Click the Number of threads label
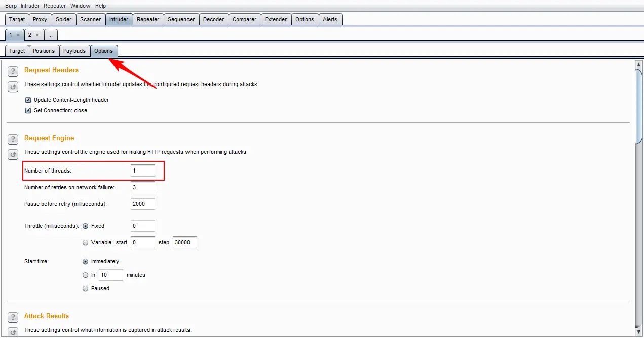 point(48,171)
